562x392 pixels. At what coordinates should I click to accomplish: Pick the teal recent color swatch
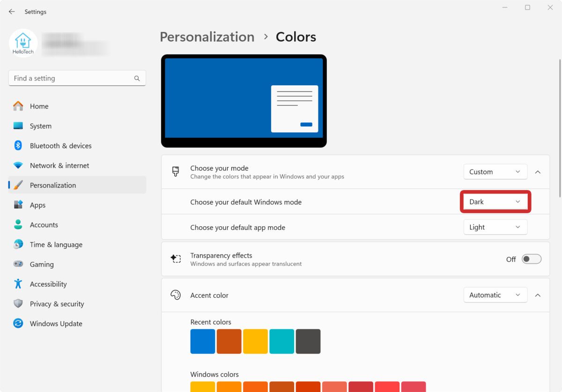(282, 341)
